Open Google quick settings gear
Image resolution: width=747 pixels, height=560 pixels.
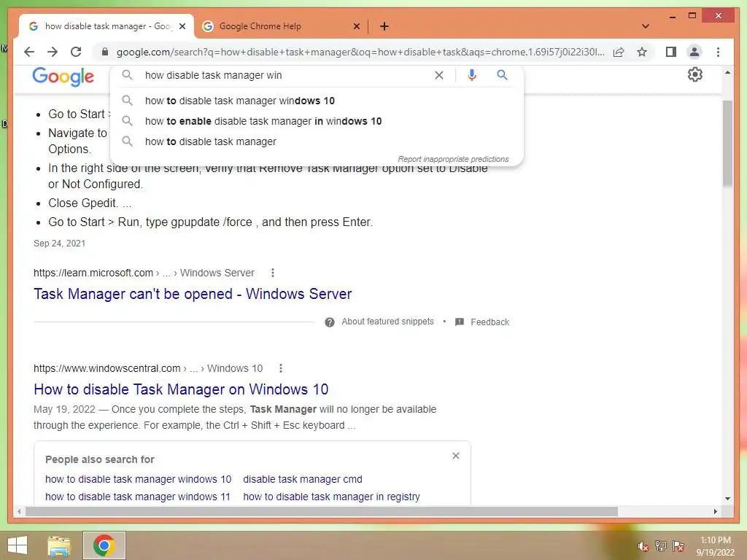click(x=695, y=74)
